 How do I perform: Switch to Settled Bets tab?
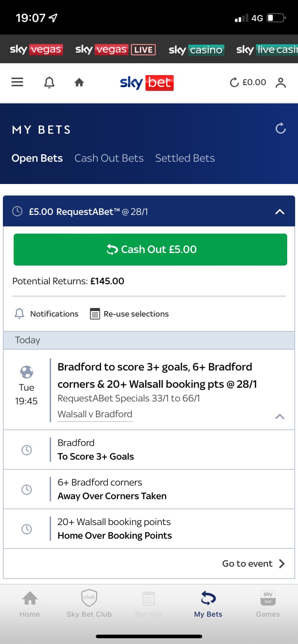(x=185, y=158)
